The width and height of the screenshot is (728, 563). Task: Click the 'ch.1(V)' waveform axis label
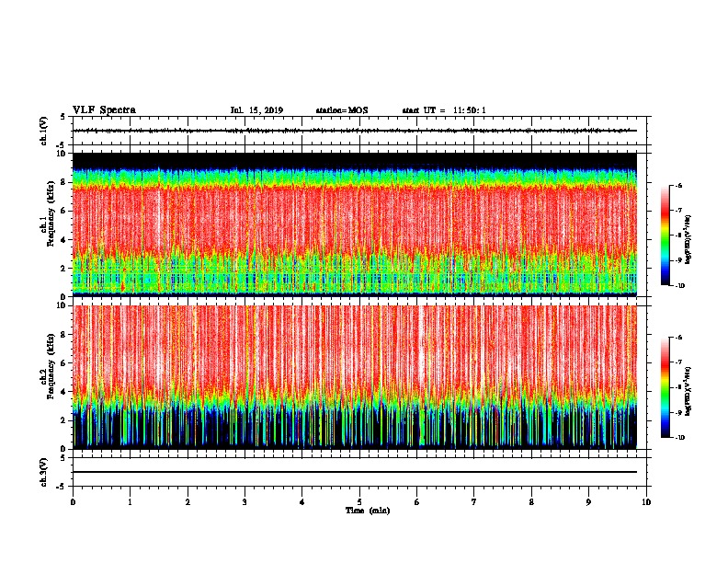click(44, 131)
